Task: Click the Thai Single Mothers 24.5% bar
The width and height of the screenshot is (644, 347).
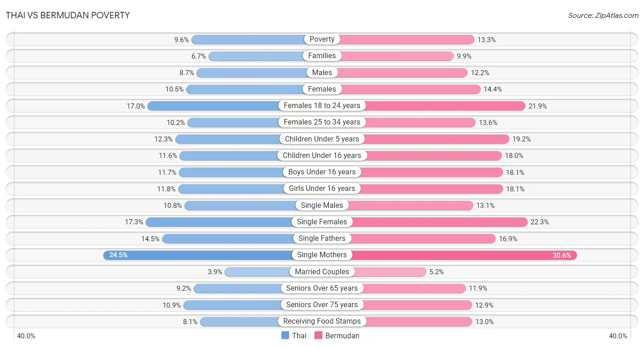Action: pyautogui.click(x=213, y=255)
